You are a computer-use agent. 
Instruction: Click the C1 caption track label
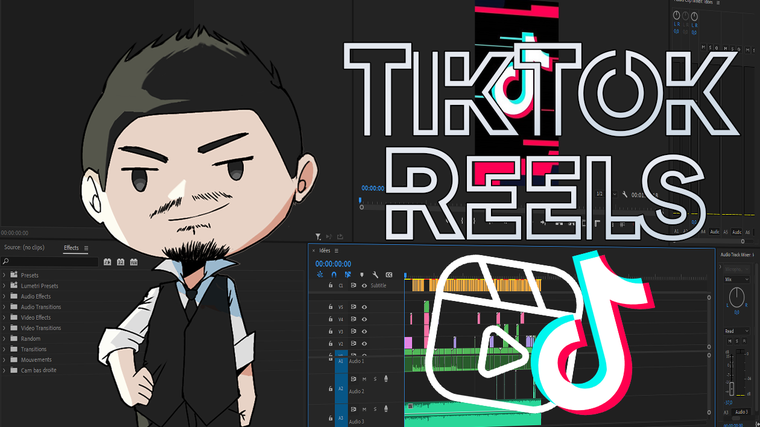point(341,285)
